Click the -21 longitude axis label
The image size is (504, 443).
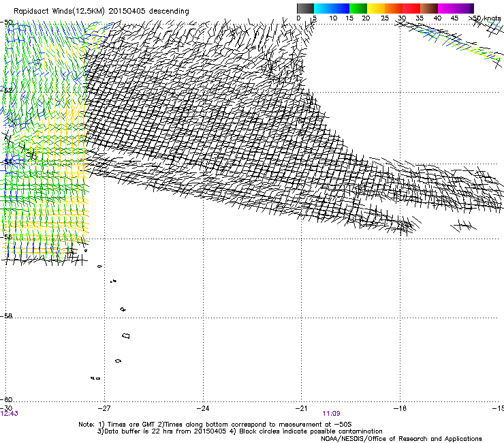(x=301, y=408)
